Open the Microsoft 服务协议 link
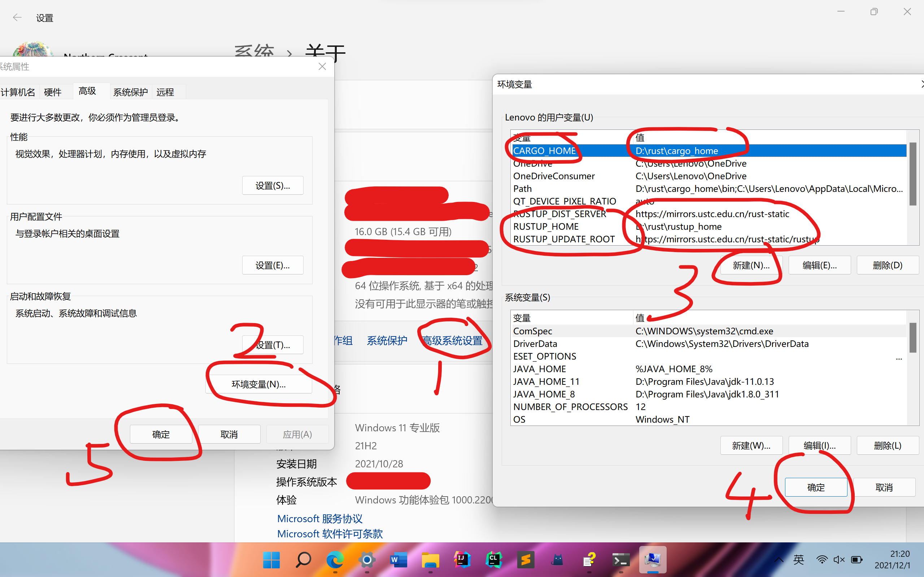Viewport: 924px width, 577px height. [320, 518]
